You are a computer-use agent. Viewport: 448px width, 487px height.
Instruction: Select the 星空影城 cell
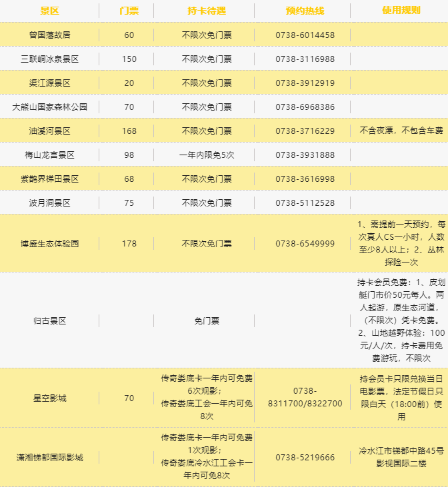(x=50, y=398)
